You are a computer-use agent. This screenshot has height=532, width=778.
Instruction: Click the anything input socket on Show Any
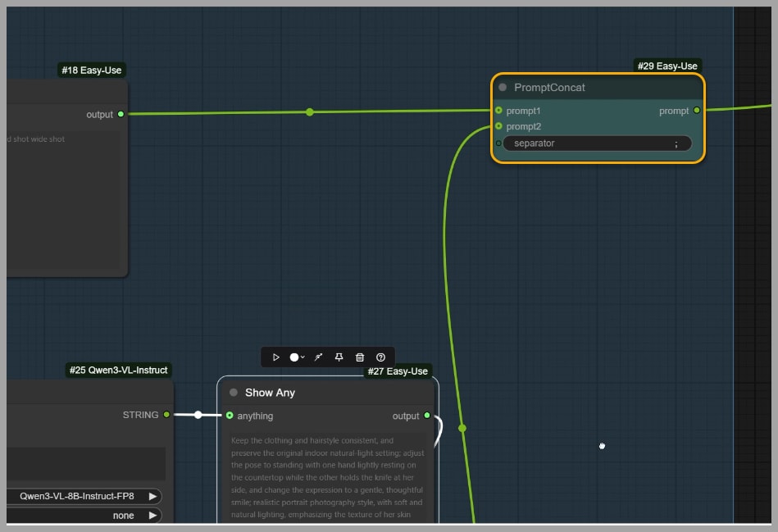tap(230, 416)
